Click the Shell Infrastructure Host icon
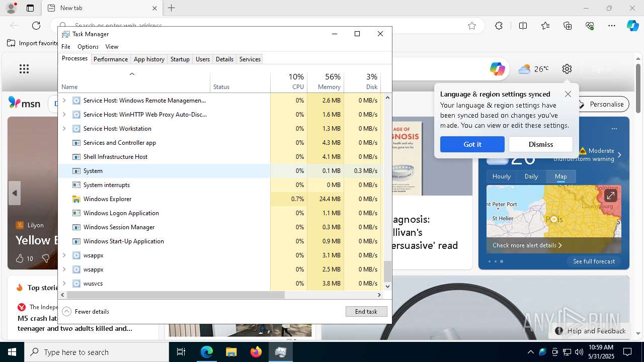 [x=76, y=157]
